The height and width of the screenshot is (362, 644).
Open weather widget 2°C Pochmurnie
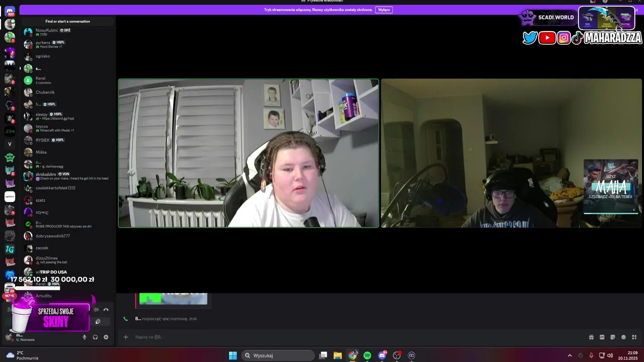(23, 355)
